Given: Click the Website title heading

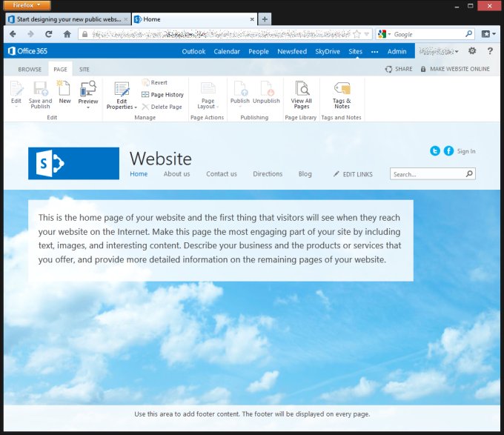Looking at the screenshot, I should coord(161,159).
